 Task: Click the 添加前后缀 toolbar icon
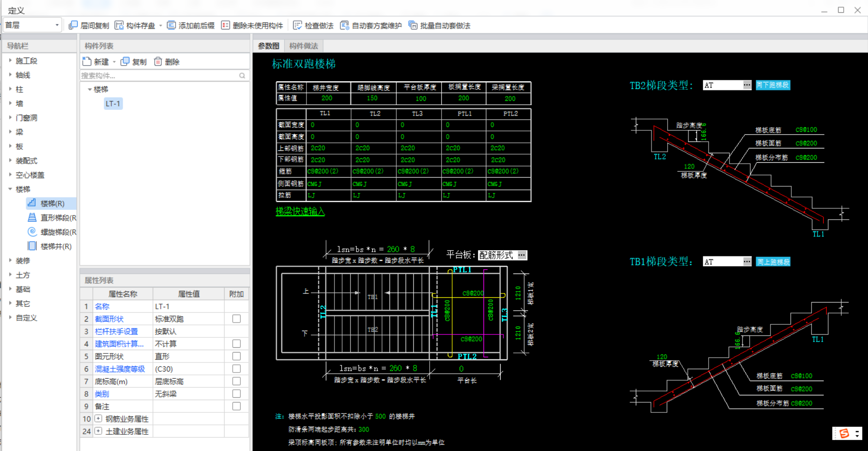[x=171, y=25]
